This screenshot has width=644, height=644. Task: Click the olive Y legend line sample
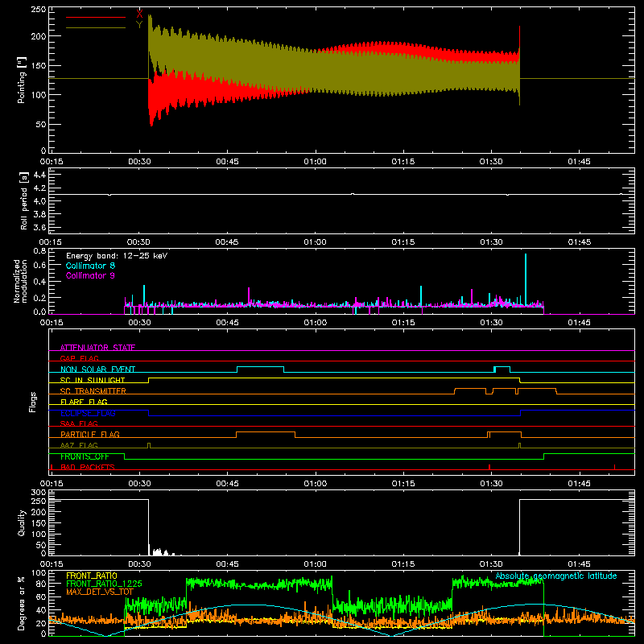point(95,27)
